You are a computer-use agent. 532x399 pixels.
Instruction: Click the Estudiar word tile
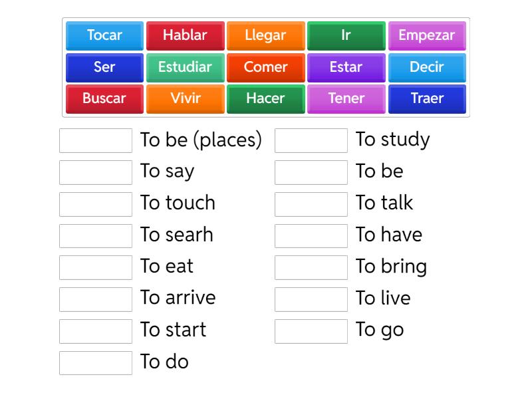tap(185, 67)
